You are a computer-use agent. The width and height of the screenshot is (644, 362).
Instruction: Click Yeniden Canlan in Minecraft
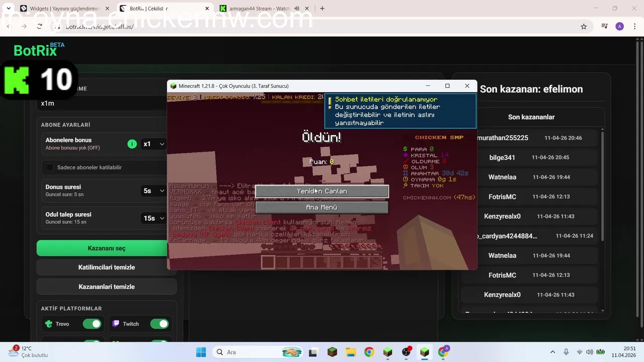(x=322, y=191)
